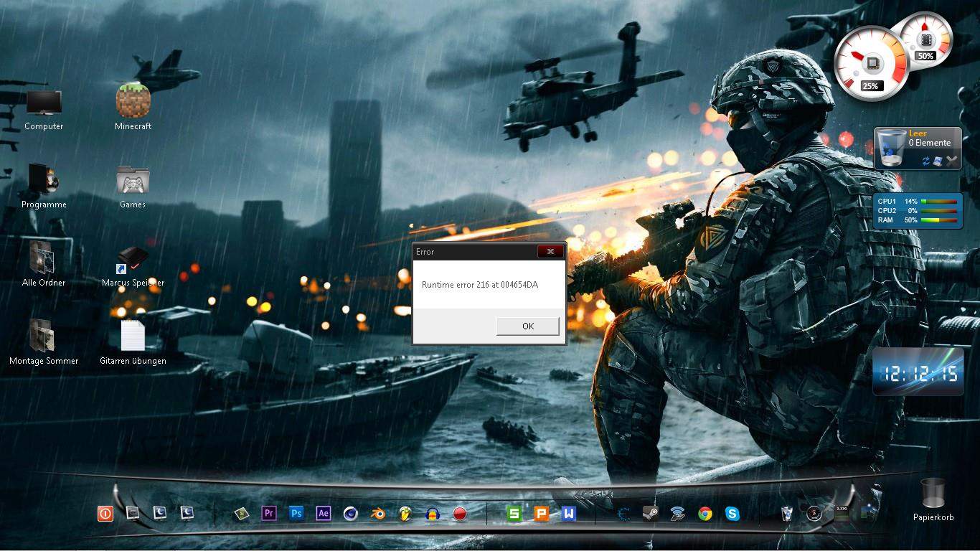980x551 pixels.
Task: Close the Runtime error dialog window
Action: click(x=550, y=251)
